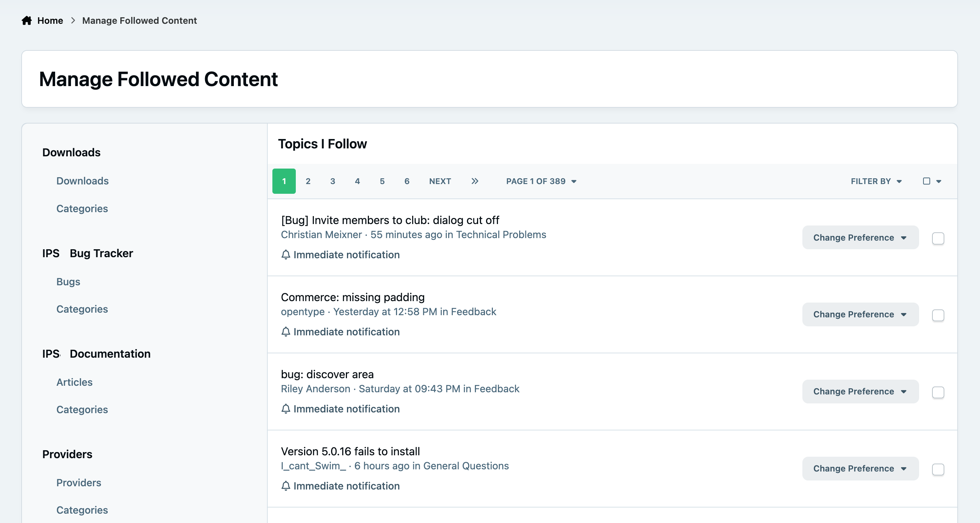Image resolution: width=980 pixels, height=523 pixels.
Task: Click bell icon on bug: discover area topic
Action: pos(286,408)
